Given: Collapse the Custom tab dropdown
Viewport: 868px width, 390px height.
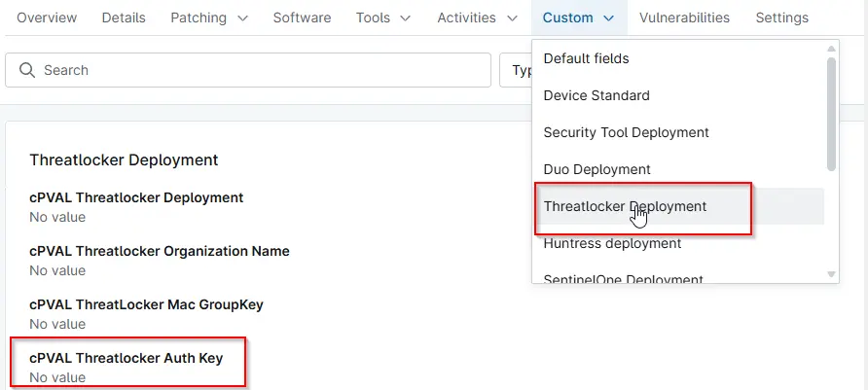Looking at the screenshot, I should pos(608,18).
